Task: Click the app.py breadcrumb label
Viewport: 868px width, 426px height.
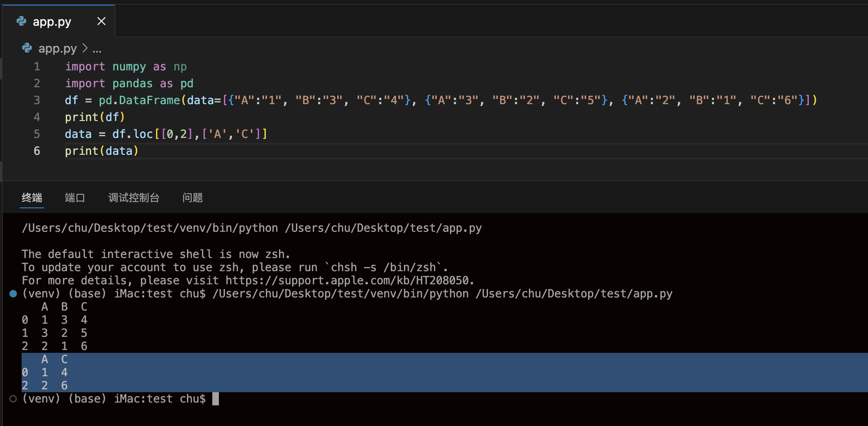Action: click(57, 48)
